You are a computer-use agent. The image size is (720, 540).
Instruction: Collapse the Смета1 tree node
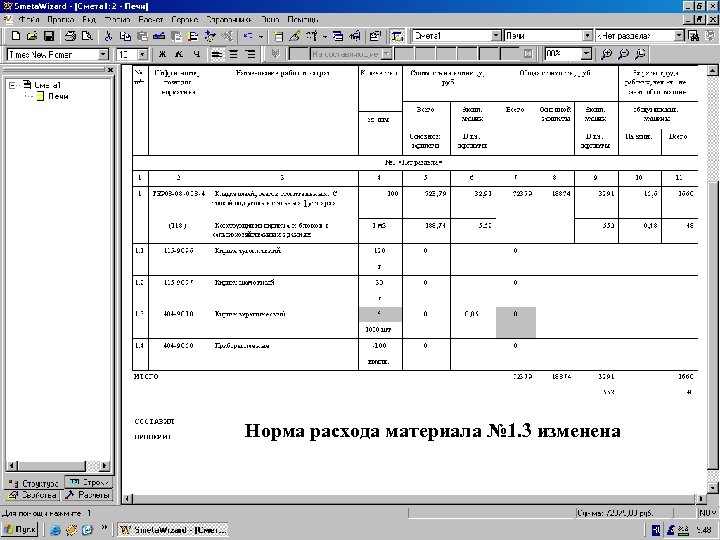point(12,85)
